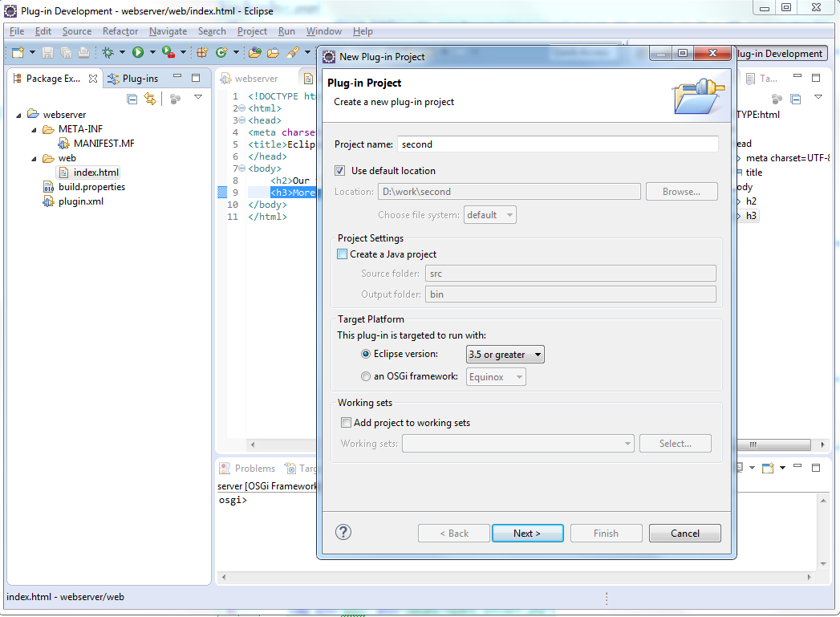Click the Finish button
840x617 pixels.
point(606,534)
